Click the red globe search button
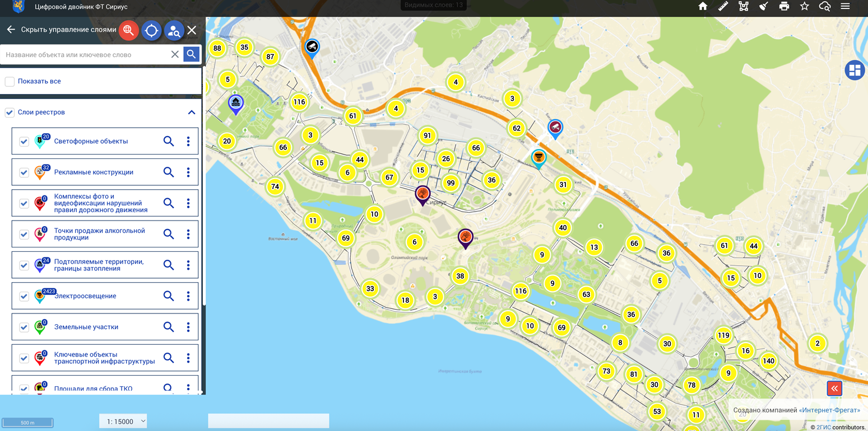 tap(128, 30)
